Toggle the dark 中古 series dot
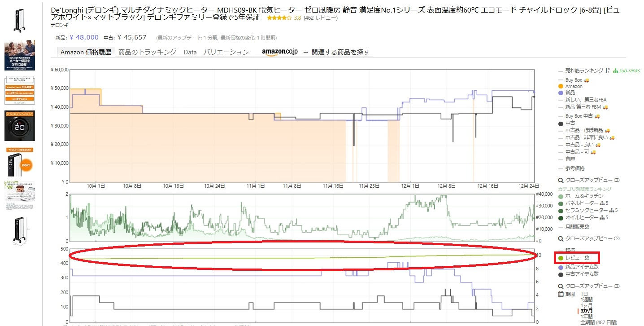Screen dimensions: 644x326 click(x=561, y=123)
